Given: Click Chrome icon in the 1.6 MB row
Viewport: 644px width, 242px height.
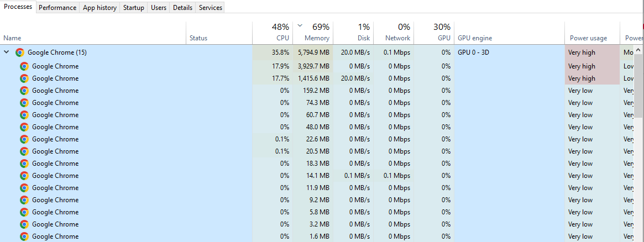Looking at the screenshot, I should tap(24, 236).
